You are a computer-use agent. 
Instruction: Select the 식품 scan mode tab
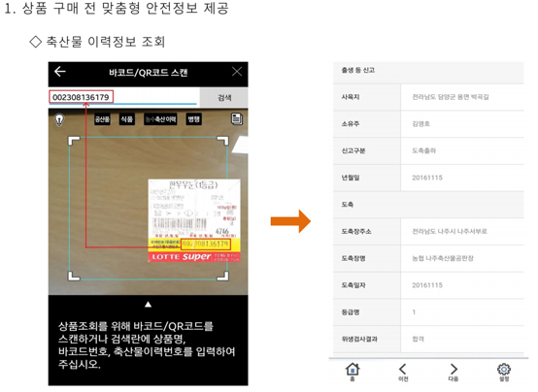[x=126, y=119]
